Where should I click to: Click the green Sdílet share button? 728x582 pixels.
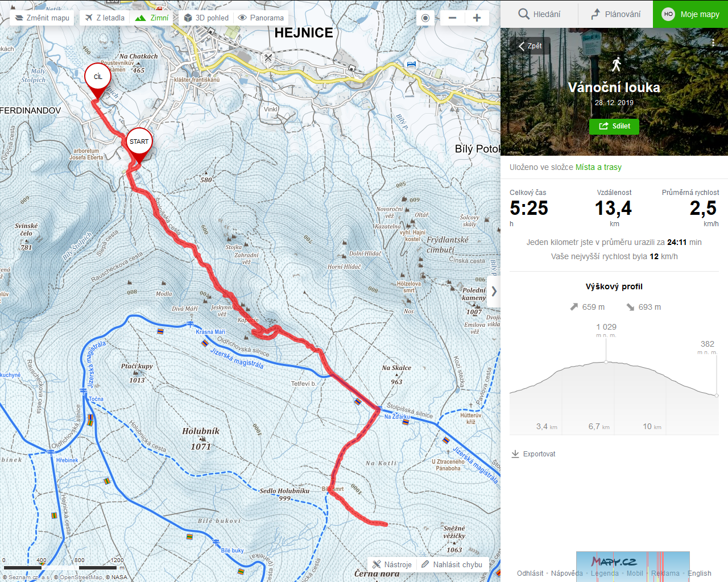(x=614, y=126)
